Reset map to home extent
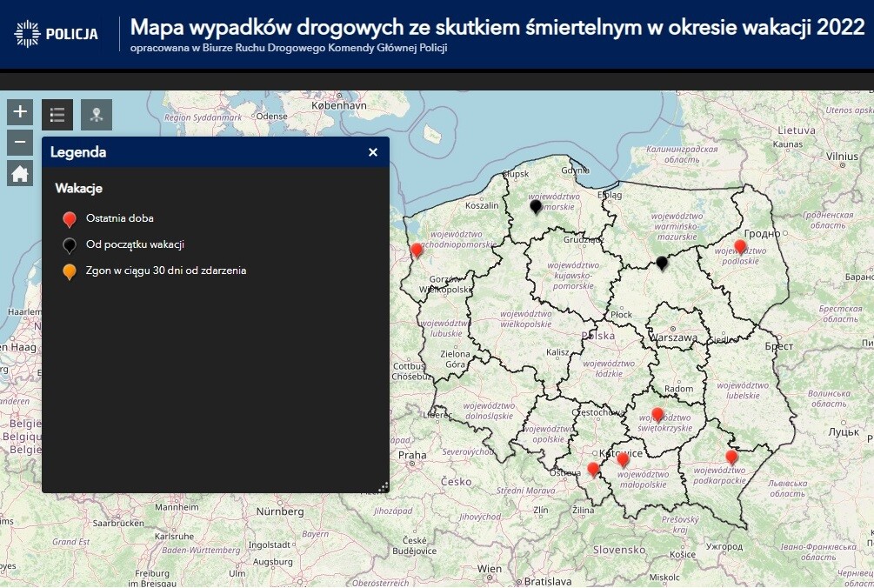 (21, 173)
